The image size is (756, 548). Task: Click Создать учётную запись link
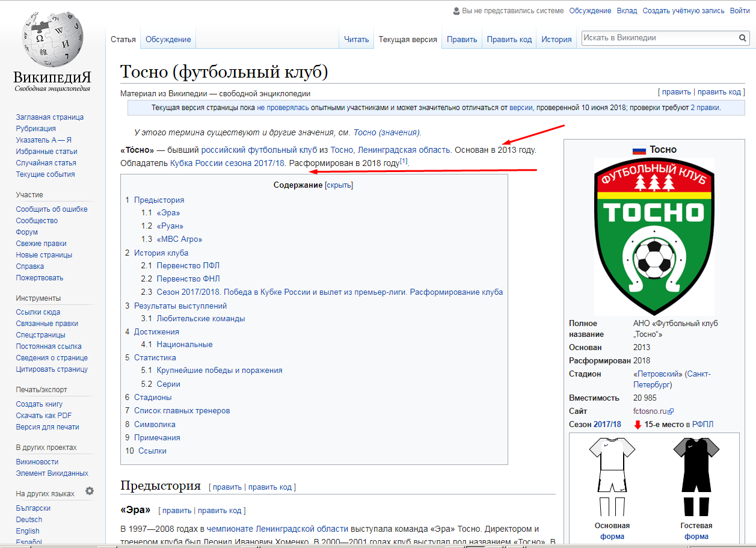point(683,11)
